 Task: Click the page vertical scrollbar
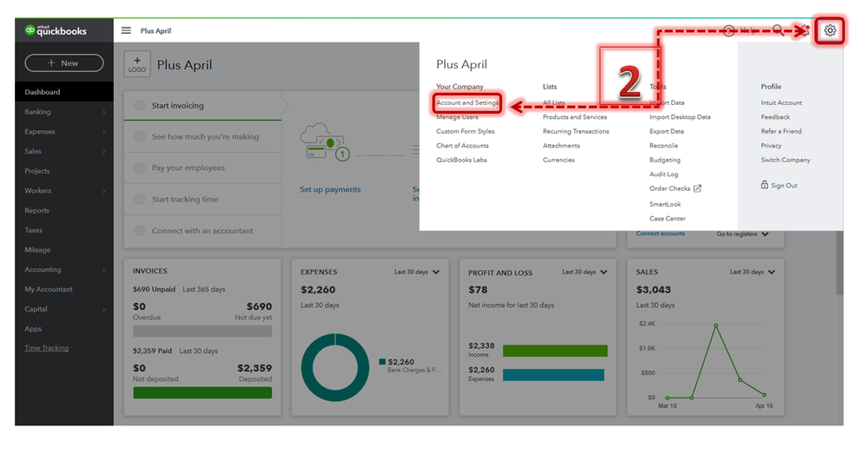coord(840,263)
